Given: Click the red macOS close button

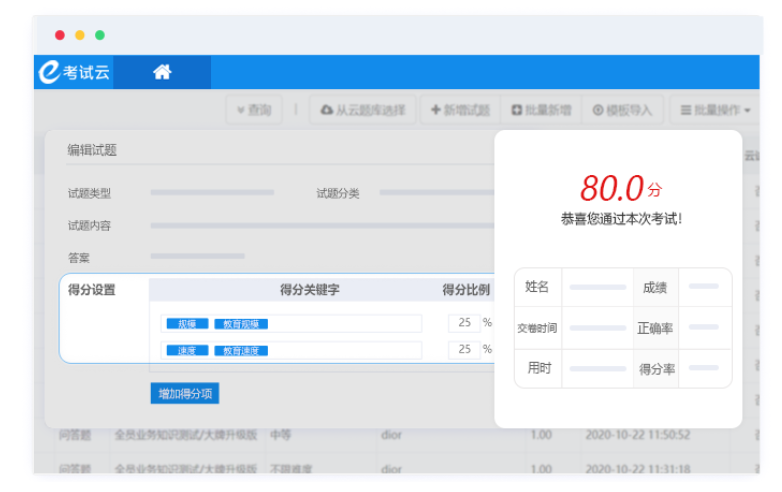Looking at the screenshot, I should click(60, 35).
